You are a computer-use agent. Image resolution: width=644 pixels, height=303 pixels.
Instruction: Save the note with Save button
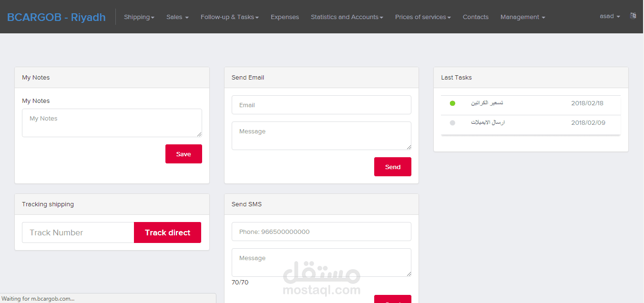tap(184, 154)
